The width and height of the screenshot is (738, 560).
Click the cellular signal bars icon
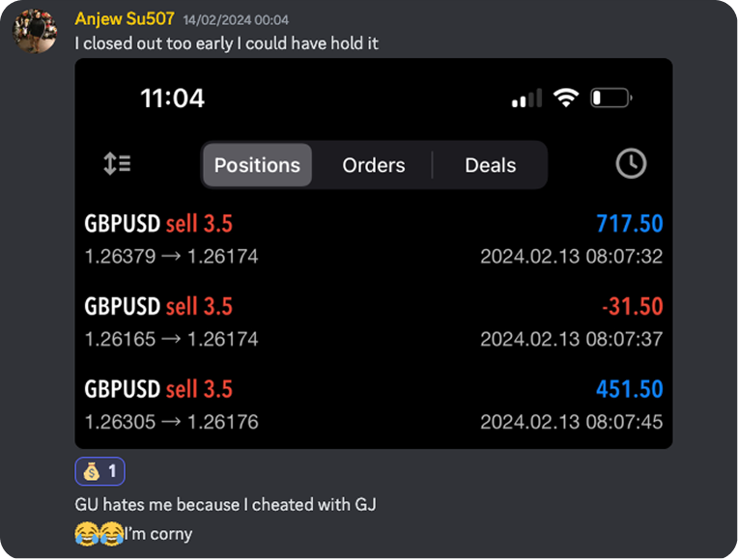(526, 98)
